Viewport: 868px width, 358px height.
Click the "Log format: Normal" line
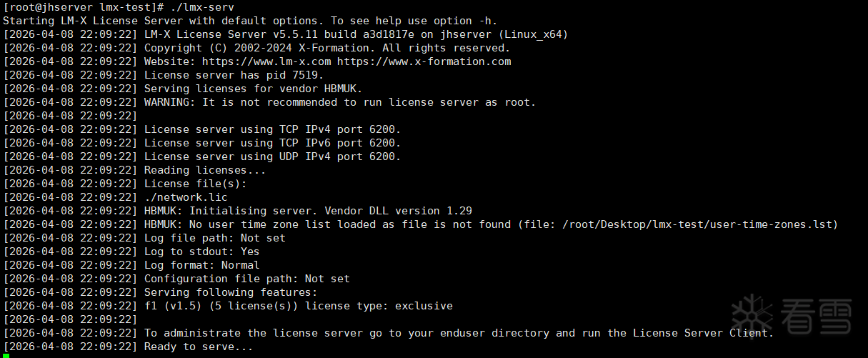click(x=202, y=265)
